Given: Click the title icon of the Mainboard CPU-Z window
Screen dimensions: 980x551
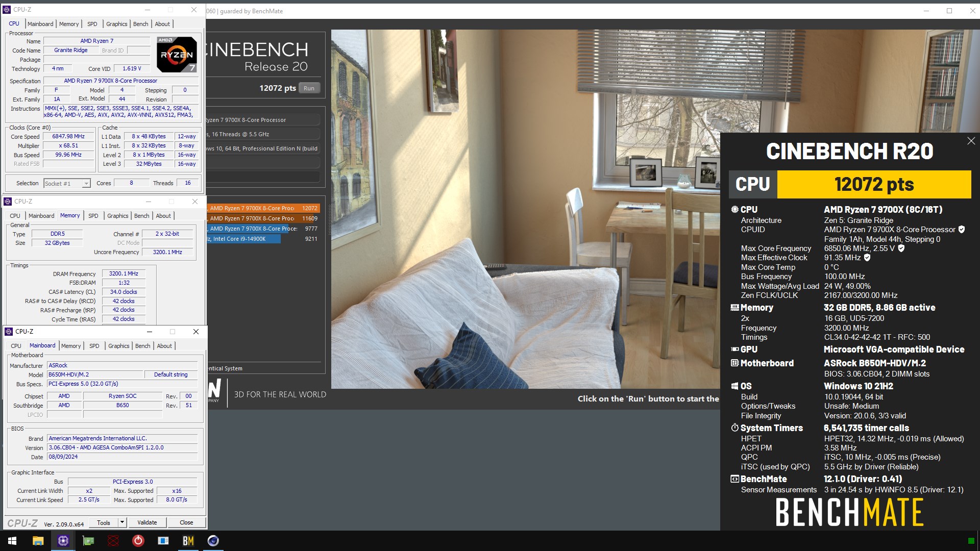Looking at the screenshot, I should [x=9, y=332].
